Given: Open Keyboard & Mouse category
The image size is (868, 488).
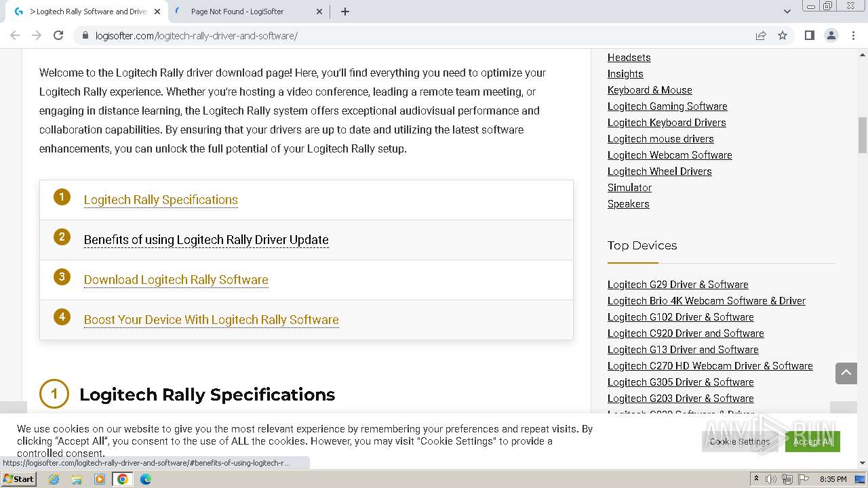Looking at the screenshot, I should click(650, 90).
